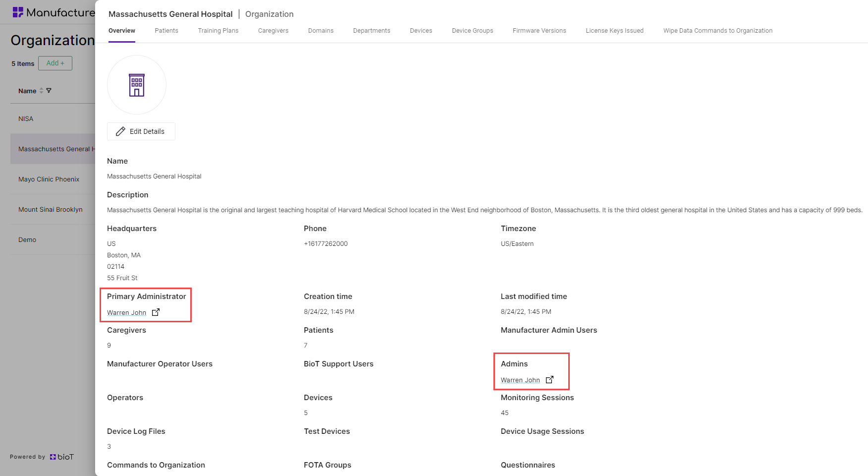This screenshot has width=868, height=476.
Task: Open the Departments tab
Action: (x=372, y=31)
